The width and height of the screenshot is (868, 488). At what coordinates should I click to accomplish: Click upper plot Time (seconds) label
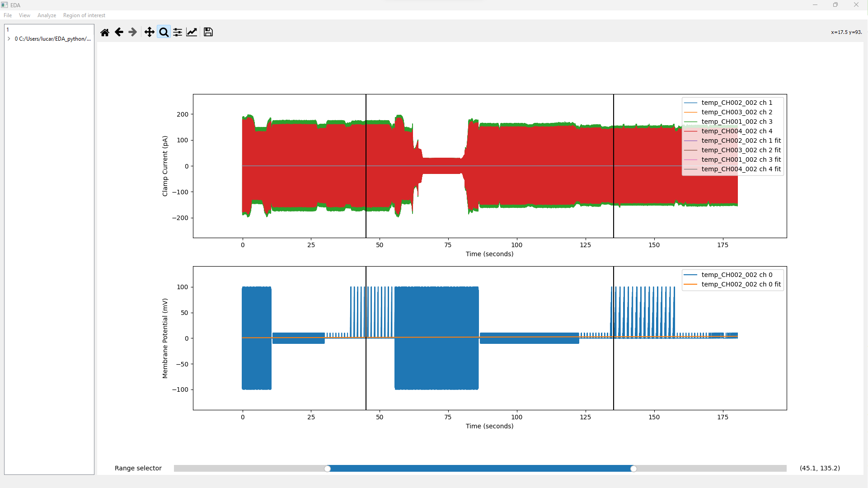click(490, 254)
